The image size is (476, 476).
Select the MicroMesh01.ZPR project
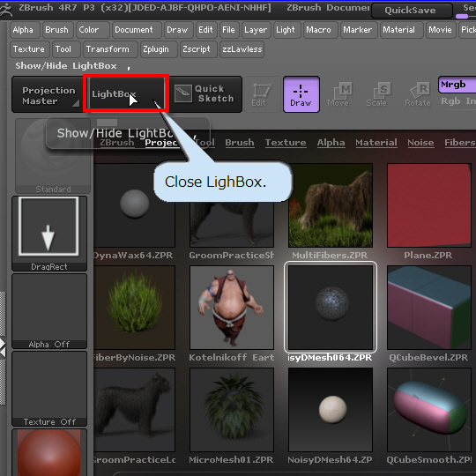[232, 410]
